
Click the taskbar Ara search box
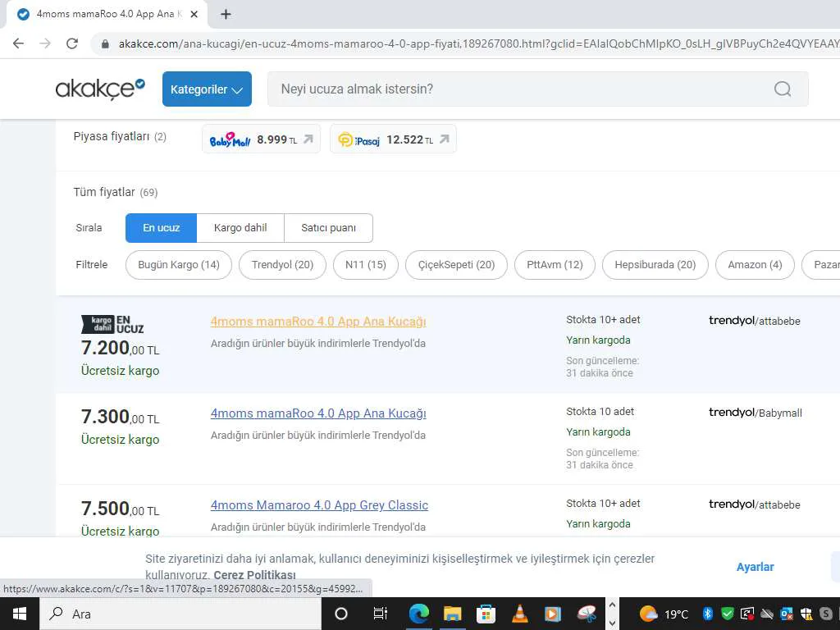(180, 614)
